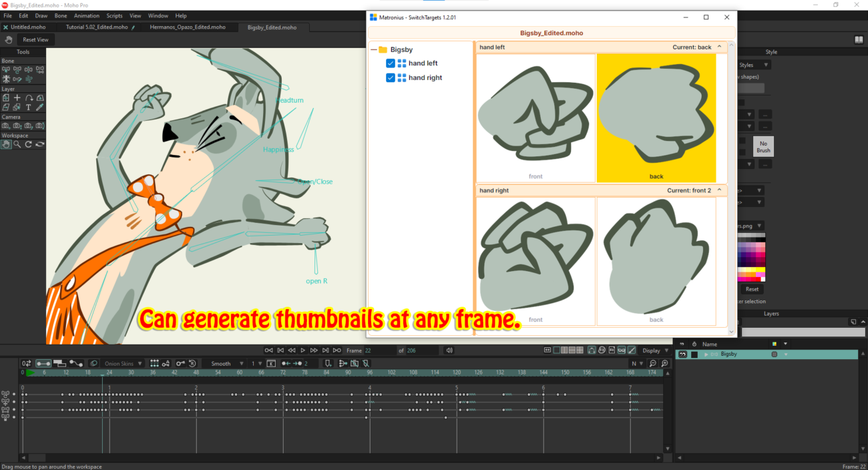Toggle the 'hand right' checkbox
The height and width of the screenshot is (470, 868).
tap(391, 77)
